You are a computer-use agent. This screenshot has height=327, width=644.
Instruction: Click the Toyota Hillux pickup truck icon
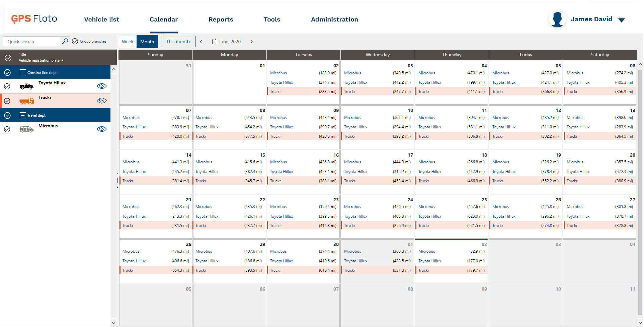26,87
